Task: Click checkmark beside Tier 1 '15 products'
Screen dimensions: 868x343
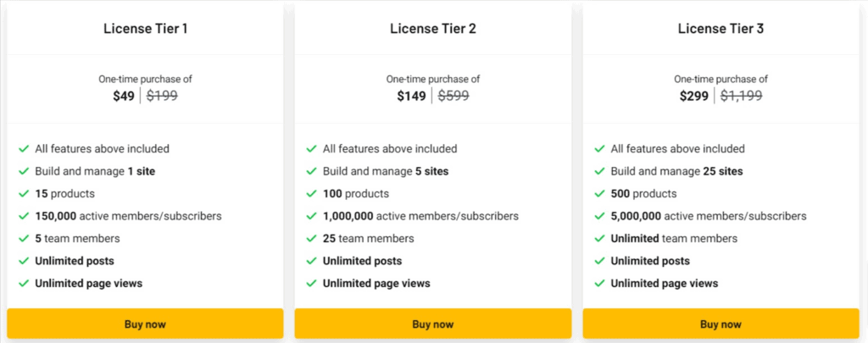Action: 24,194
